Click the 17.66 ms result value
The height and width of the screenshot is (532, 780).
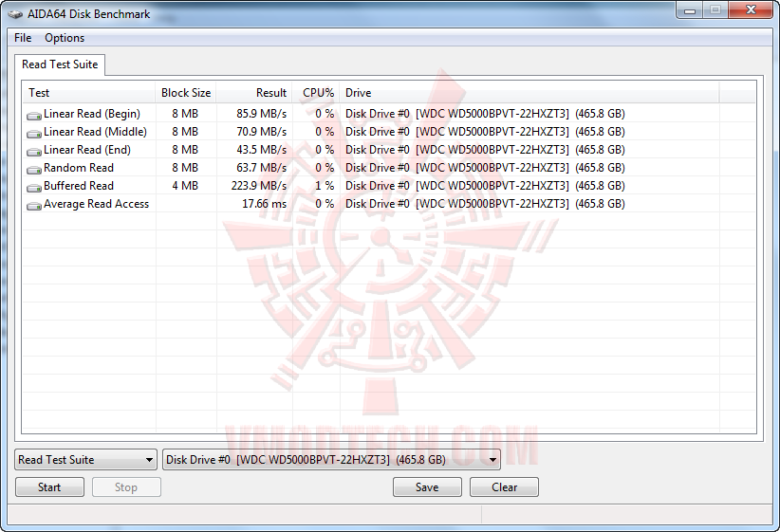coord(265,203)
